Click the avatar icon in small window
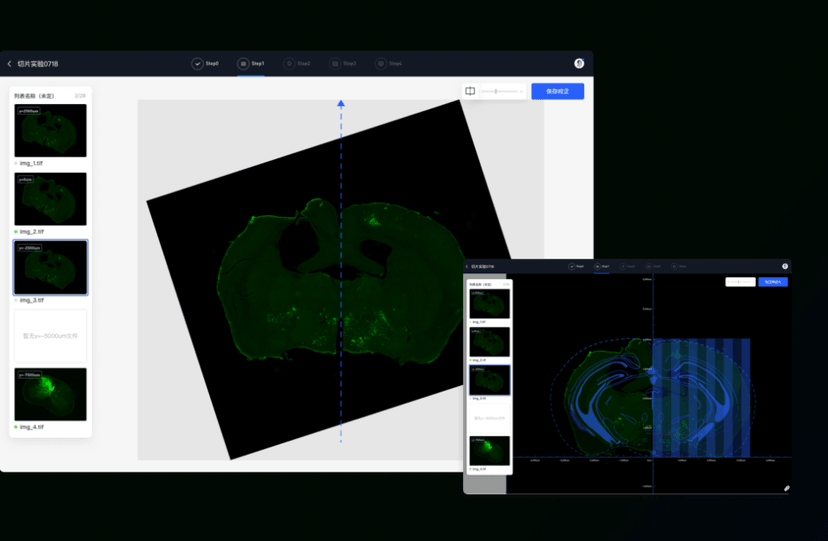The width and height of the screenshot is (828, 541). point(785,266)
